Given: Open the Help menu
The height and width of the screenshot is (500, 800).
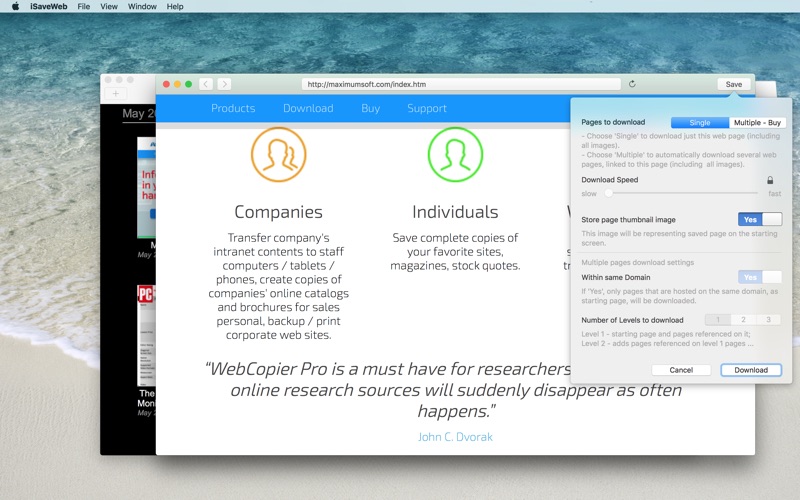Looking at the screenshot, I should pyautogui.click(x=174, y=6).
